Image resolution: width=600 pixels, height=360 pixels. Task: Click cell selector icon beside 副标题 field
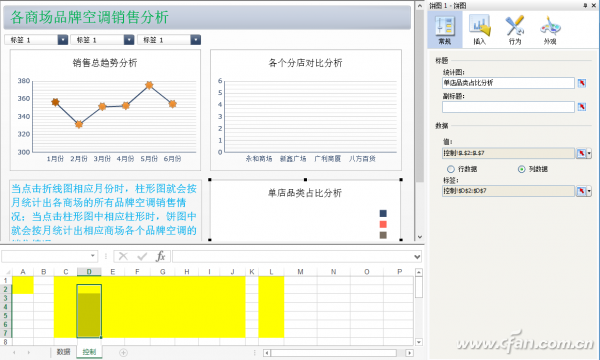coord(582,107)
